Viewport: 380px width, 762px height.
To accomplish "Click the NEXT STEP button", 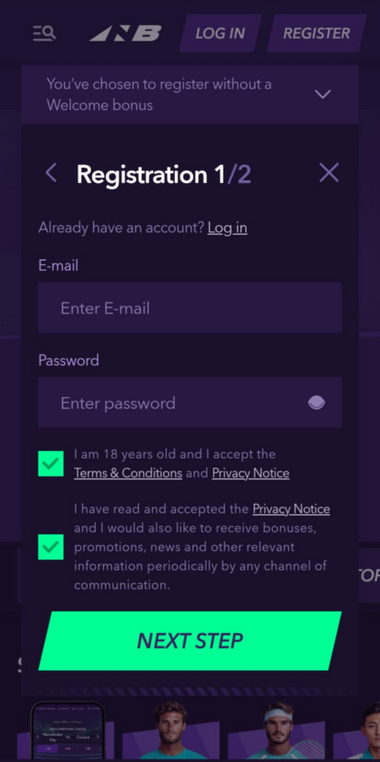I will pos(190,641).
